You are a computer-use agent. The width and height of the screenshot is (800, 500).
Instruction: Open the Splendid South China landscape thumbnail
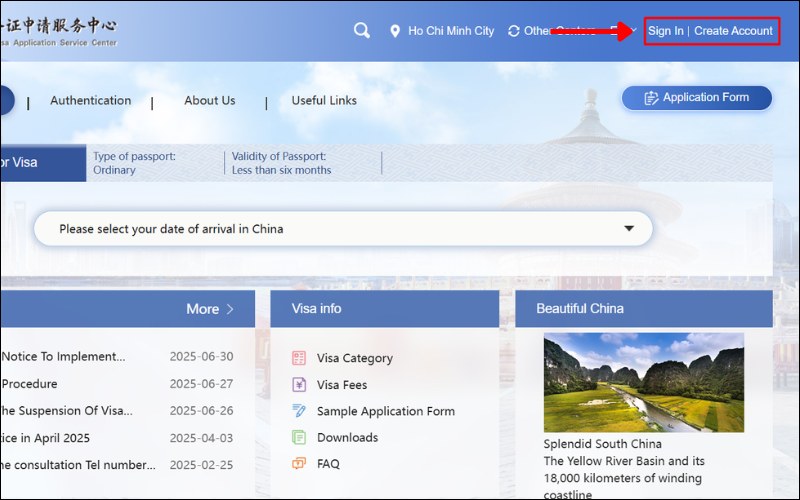[x=644, y=383]
